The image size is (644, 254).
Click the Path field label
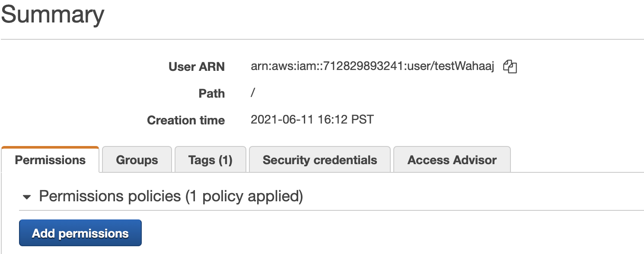[211, 94]
